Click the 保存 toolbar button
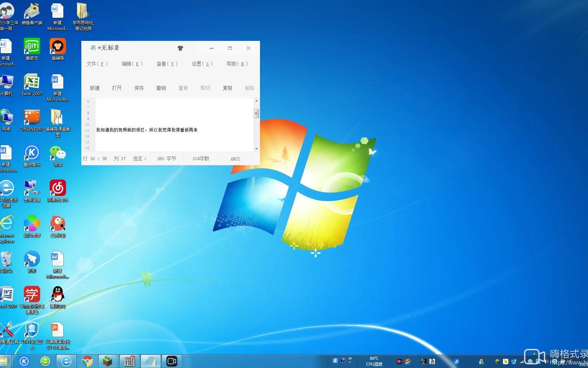 [x=139, y=88]
